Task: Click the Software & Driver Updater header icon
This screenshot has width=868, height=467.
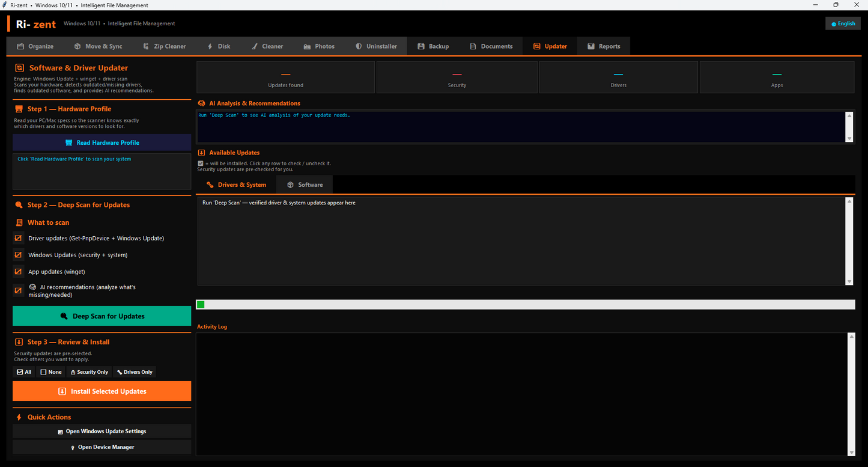Action: tap(20, 68)
